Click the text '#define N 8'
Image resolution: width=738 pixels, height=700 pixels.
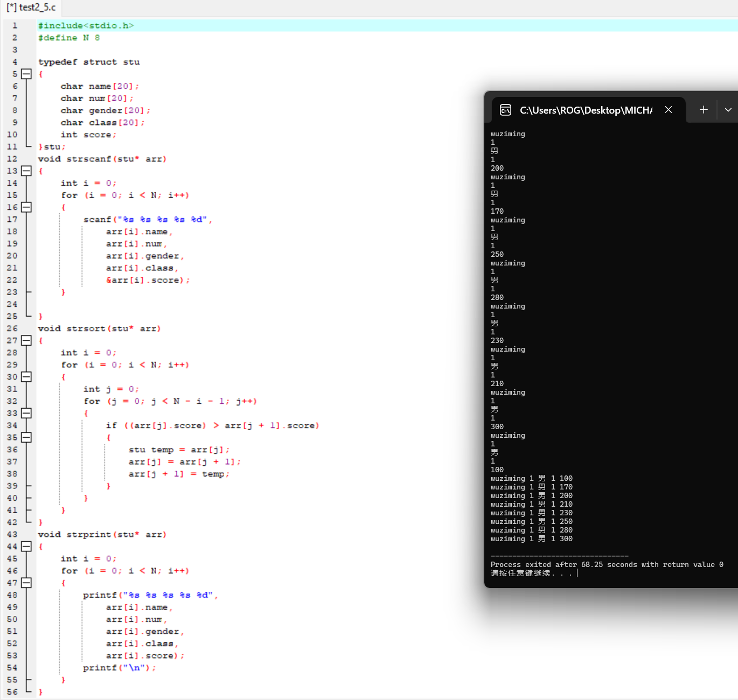[x=69, y=38]
